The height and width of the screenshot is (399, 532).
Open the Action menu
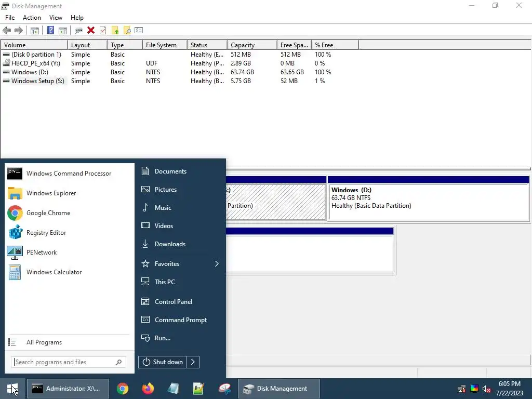click(32, 18)
